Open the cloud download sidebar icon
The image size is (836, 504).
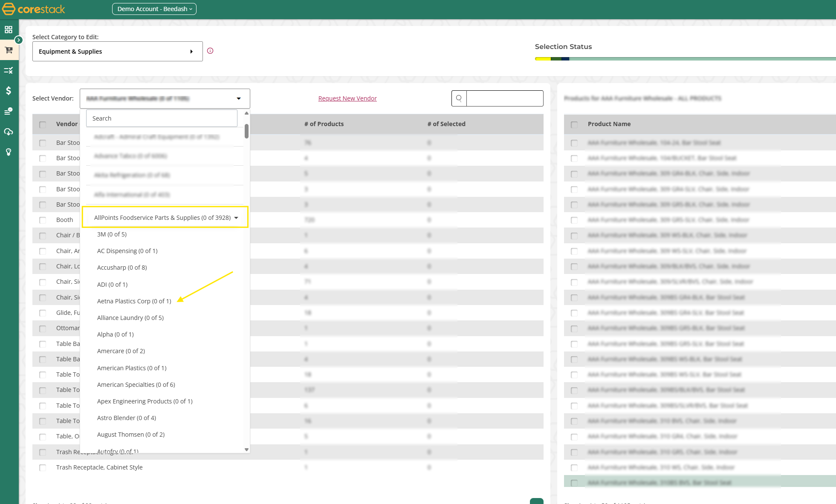tap(9, 132)
